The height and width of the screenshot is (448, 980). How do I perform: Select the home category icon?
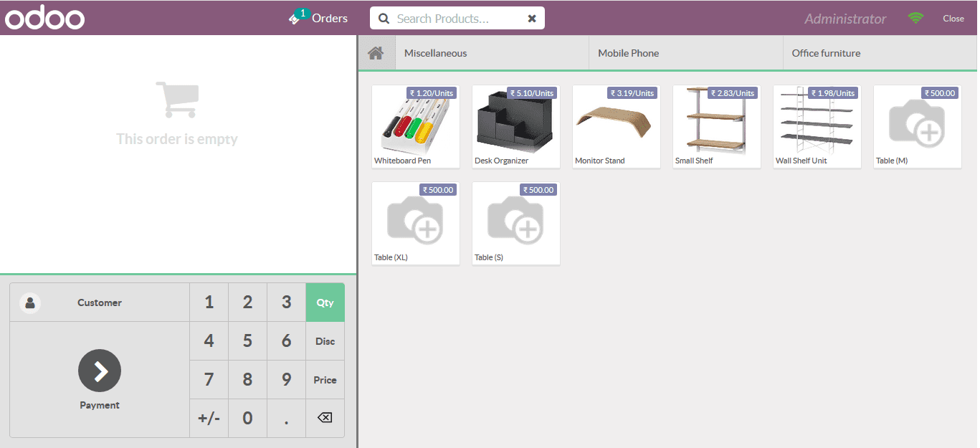point(376,52)
